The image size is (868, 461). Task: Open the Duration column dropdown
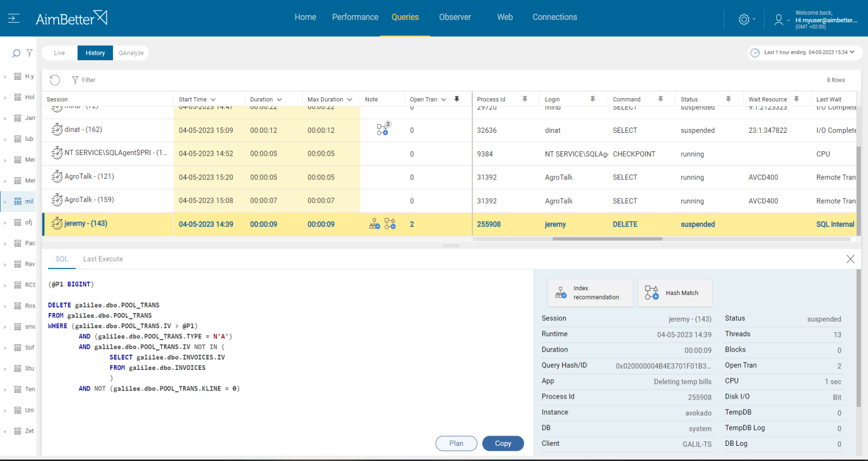click(279, 100)
